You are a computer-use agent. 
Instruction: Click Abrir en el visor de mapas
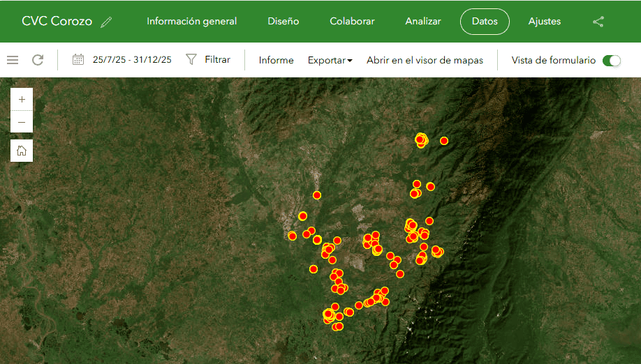click(x=425, y=61)
